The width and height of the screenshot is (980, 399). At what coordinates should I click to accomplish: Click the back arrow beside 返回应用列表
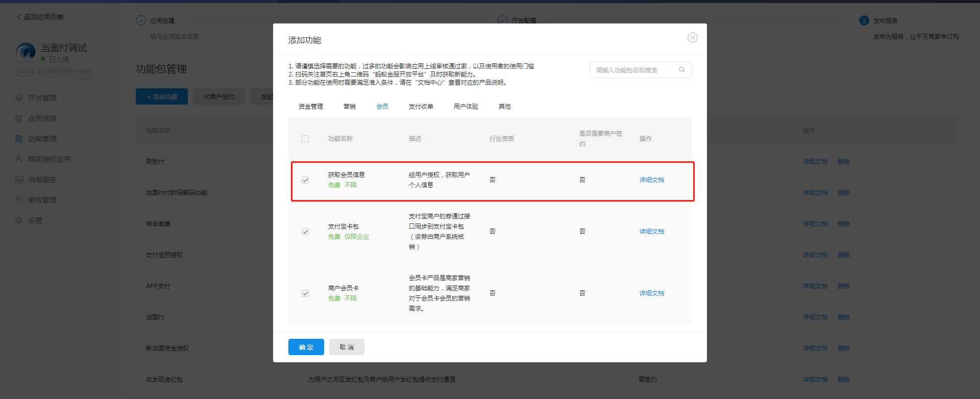coord(19,17)
